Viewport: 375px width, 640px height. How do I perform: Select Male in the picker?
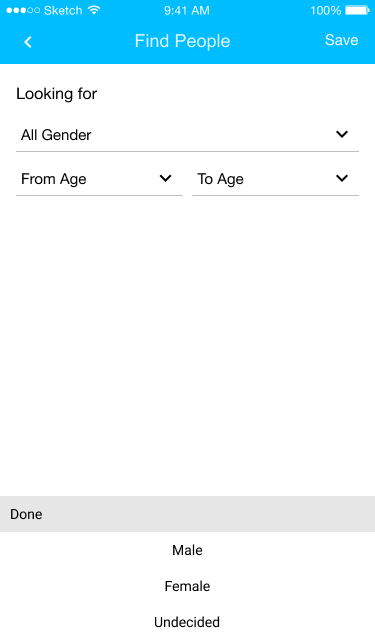pos(187,550)
